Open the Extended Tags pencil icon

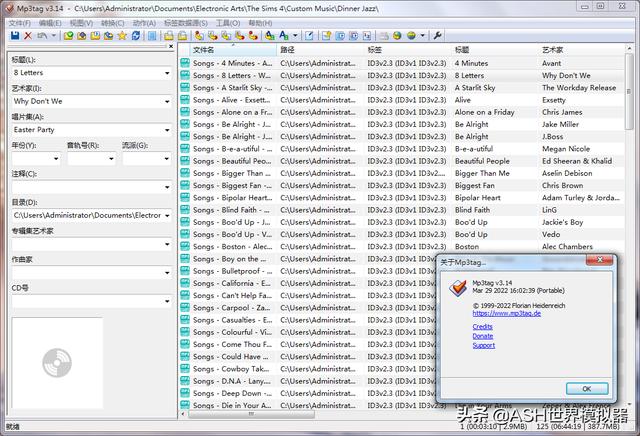point(309,36)
